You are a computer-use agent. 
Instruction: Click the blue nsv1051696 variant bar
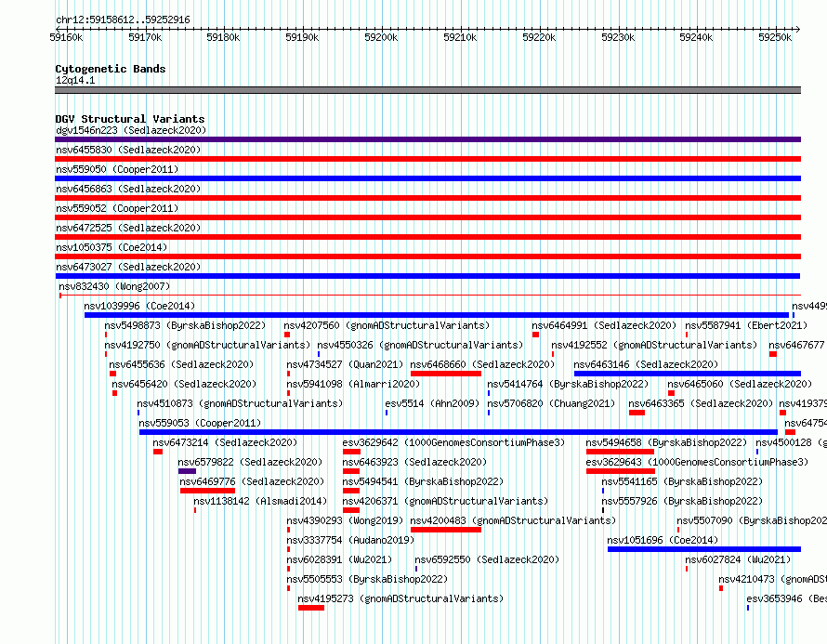coord(704,549)
